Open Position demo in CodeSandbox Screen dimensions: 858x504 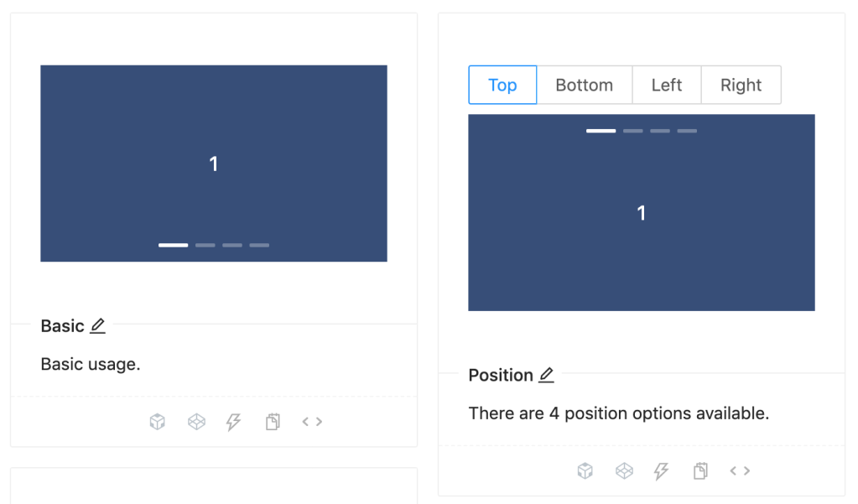(585, 471)
